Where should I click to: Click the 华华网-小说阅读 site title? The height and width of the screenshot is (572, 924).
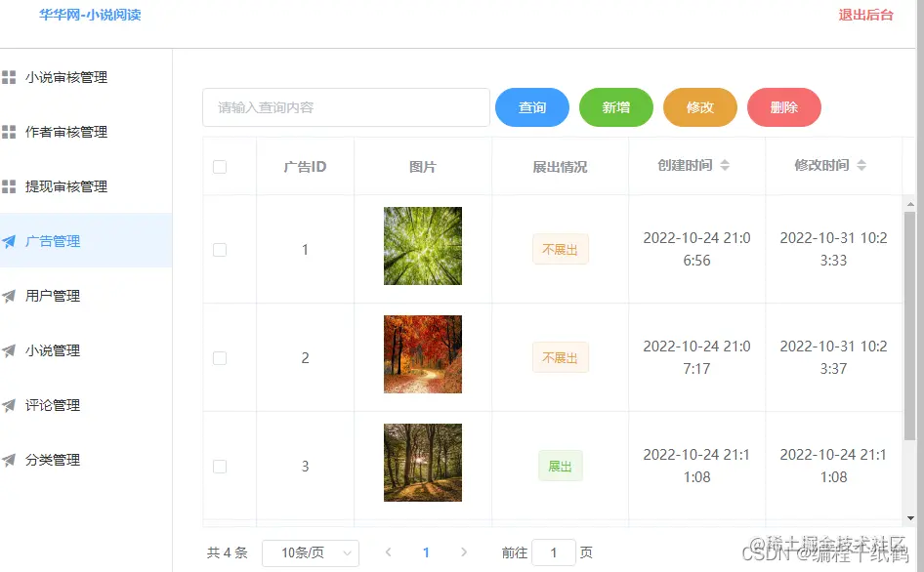(x=90, y=15)
